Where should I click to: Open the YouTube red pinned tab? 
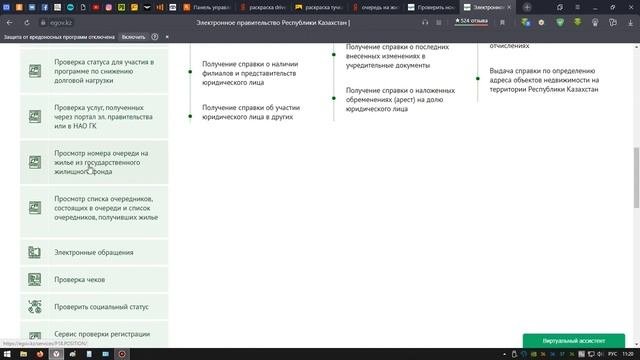click(x=96, y=7)
